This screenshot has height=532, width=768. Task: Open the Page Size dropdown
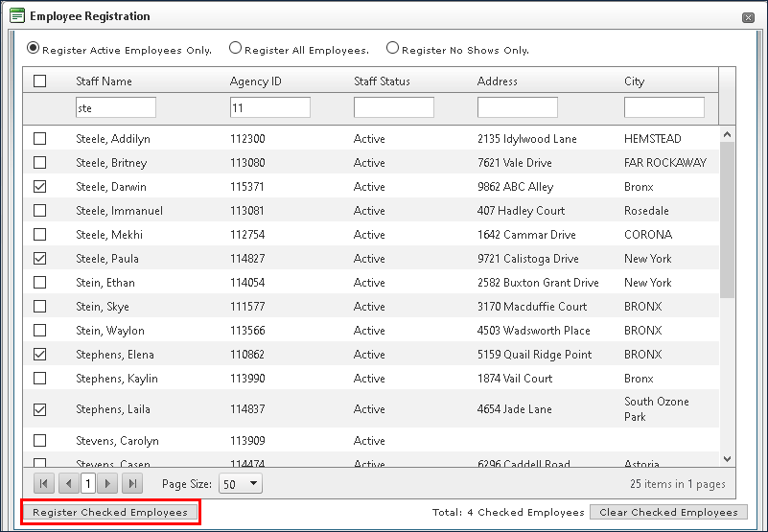241,484
